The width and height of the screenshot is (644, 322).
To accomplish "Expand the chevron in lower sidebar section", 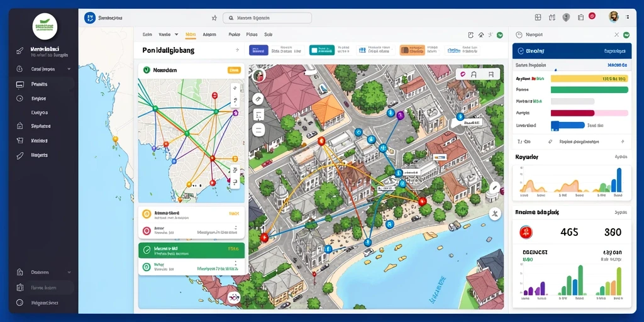I will [69, 272].
